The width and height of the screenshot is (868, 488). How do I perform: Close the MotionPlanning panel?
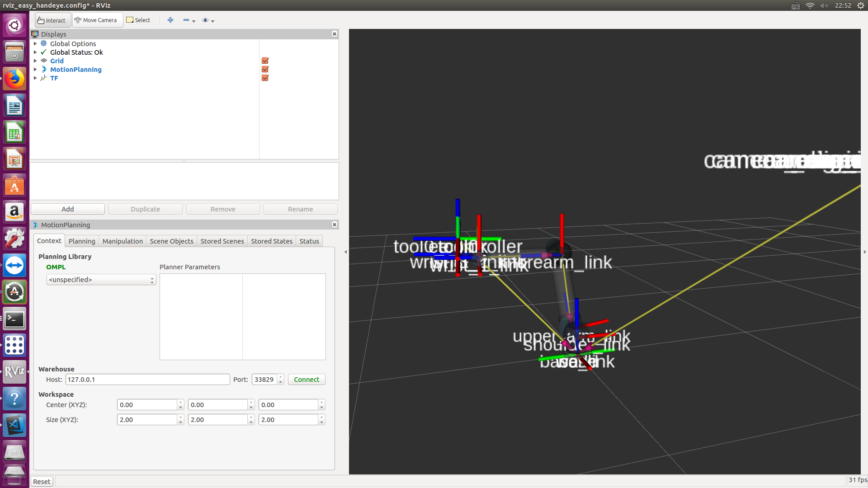coord(335,225)
